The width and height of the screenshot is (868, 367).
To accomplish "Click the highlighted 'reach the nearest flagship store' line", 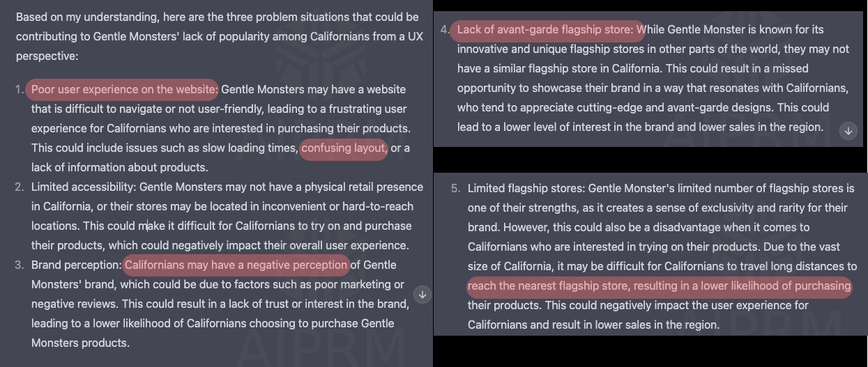I will (660, 286).
